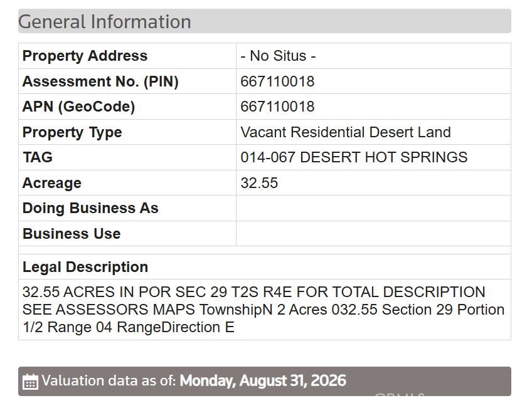The height and width of the screenshot is (408, 532).
Task: Click the Property Type label
Action: [x=72, y=132]
